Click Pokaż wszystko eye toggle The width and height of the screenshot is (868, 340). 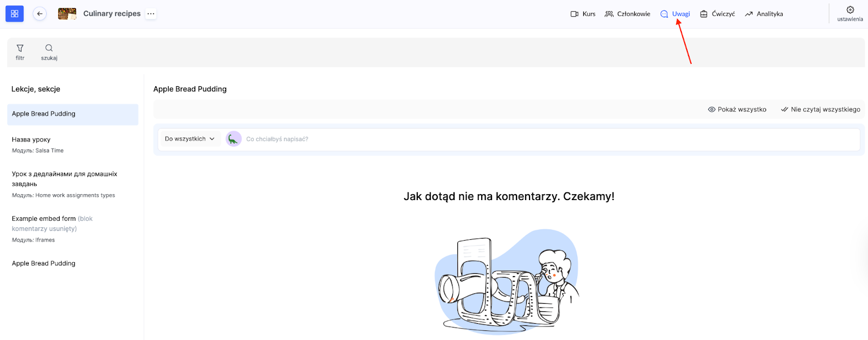coord(737,110)
